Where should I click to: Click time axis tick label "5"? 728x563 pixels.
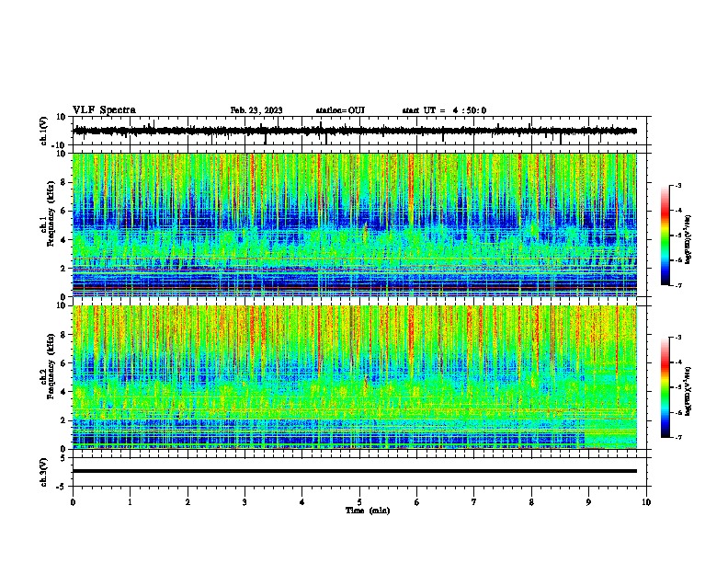click(x=359, y=502)
